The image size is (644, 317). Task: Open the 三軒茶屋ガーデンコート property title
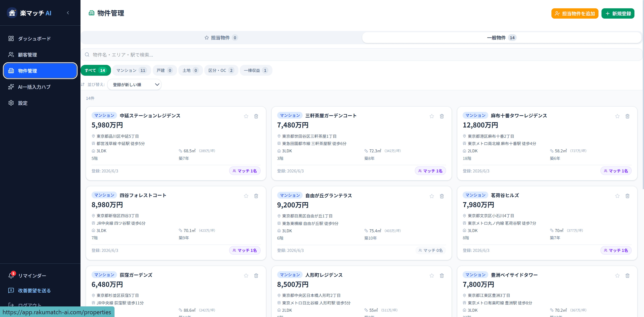click(331, 116)
